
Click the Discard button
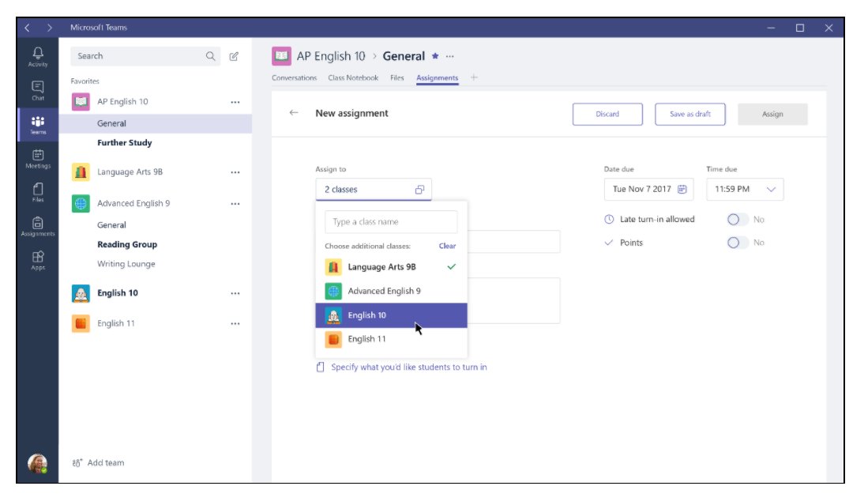[x=607, y=114]
